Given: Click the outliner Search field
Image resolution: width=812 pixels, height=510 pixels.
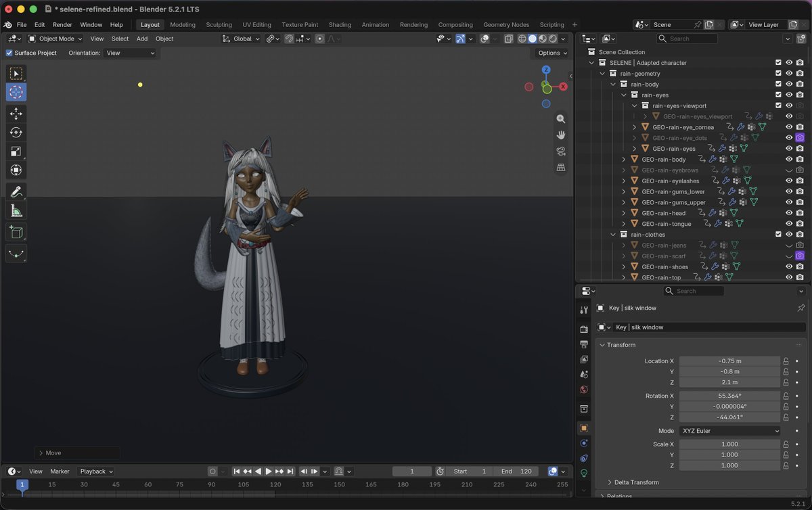Looking at the screenshot, I should click(688, 39).
